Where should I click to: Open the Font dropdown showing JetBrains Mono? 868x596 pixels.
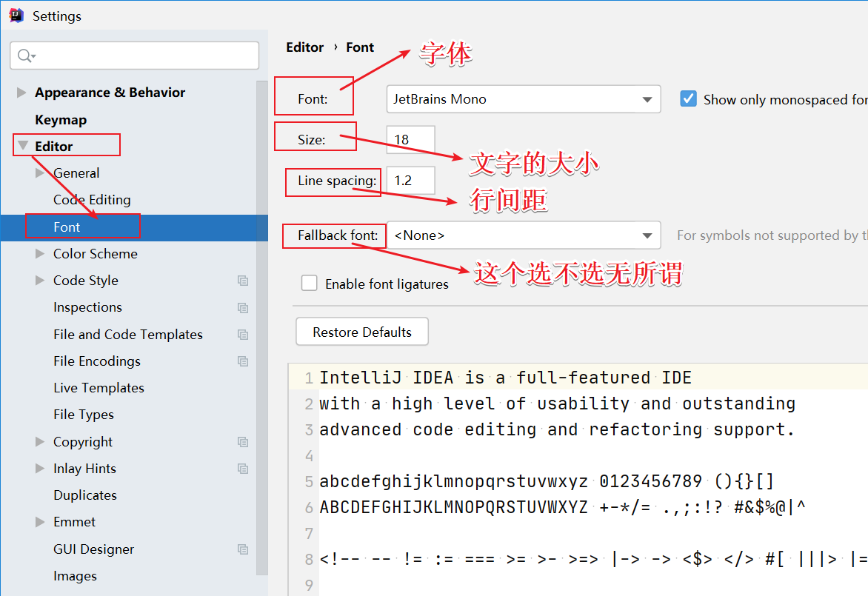pyautogui.click(x=523, y=99)
